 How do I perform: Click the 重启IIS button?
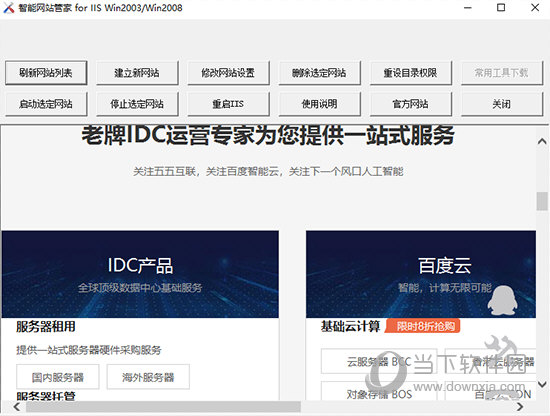228,104
